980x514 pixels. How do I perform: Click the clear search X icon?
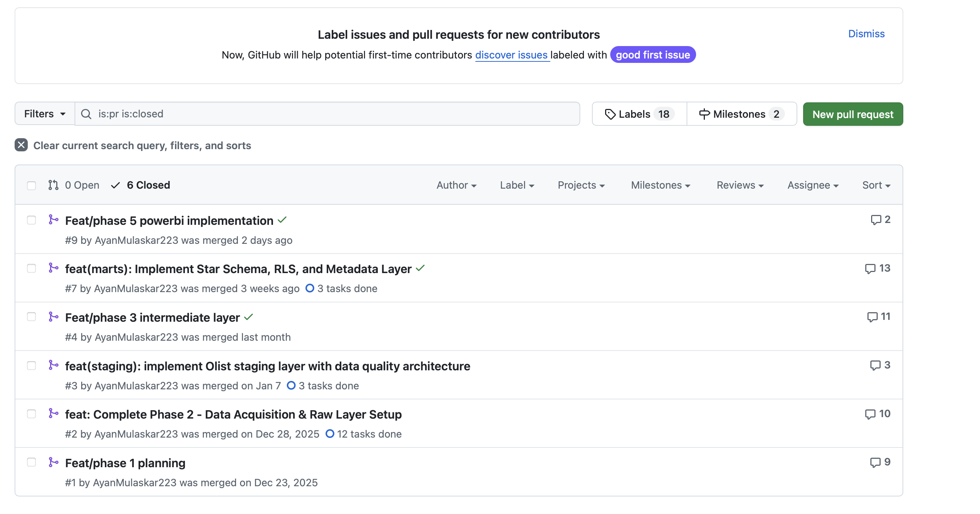pos(21,145)
